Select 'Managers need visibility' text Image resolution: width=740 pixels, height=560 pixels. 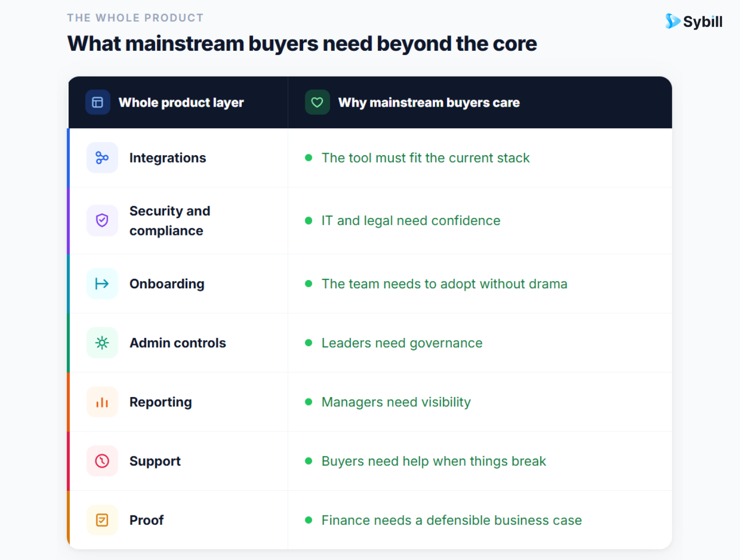coord(396,402)
